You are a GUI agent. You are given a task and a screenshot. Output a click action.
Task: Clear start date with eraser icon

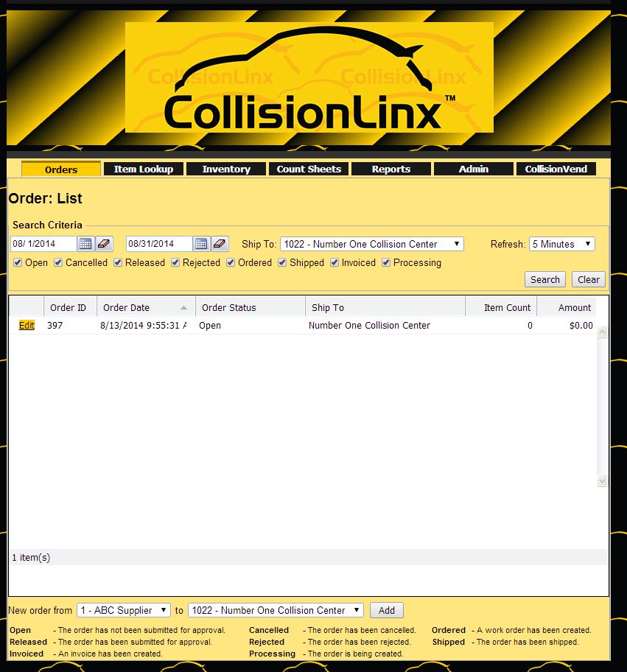tap(104, 244)
